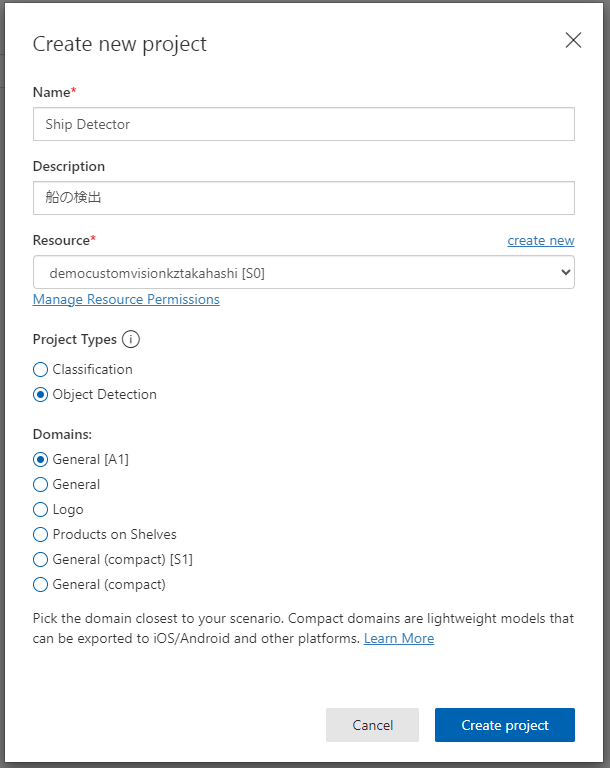This screenshot has height=768, width=610.
Task: Click the Domains section label
Action: click(x=62, y=434)
